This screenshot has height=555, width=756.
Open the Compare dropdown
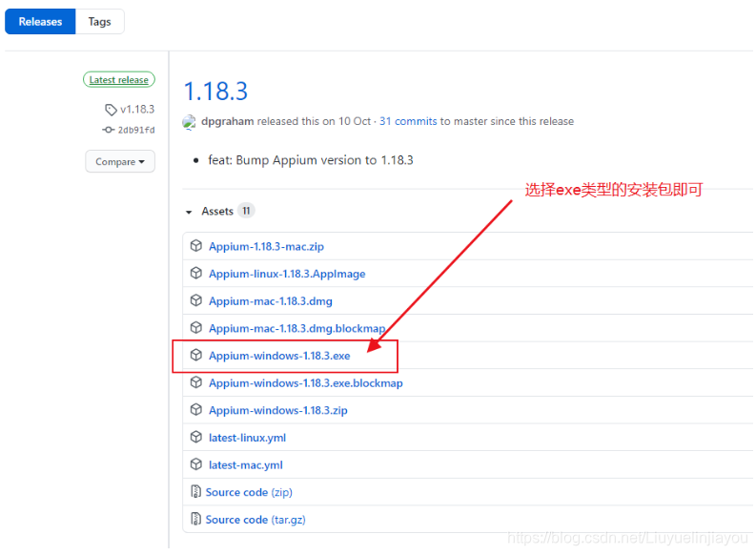(x=120, y=161)
